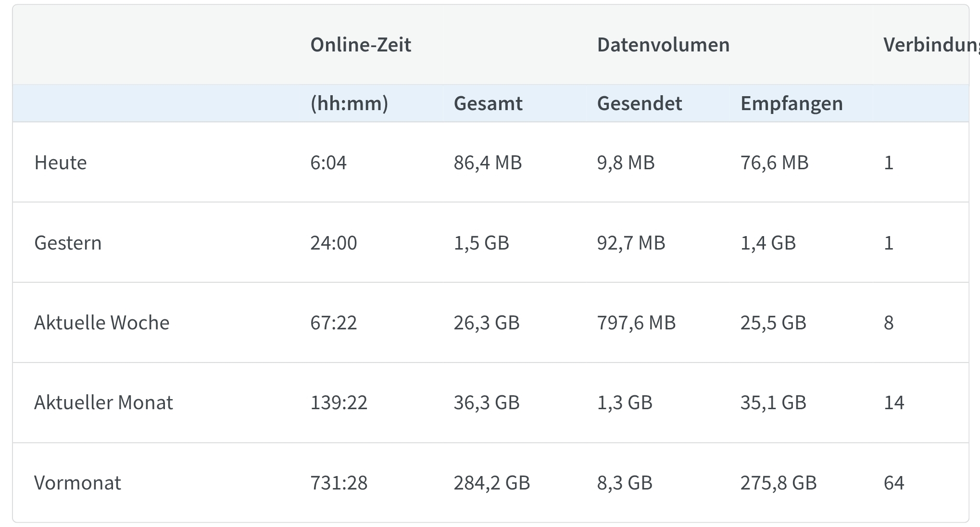This screenshot has width=980, height=527.
Task: Select the Vormonat row label
Action: [77, 483]
